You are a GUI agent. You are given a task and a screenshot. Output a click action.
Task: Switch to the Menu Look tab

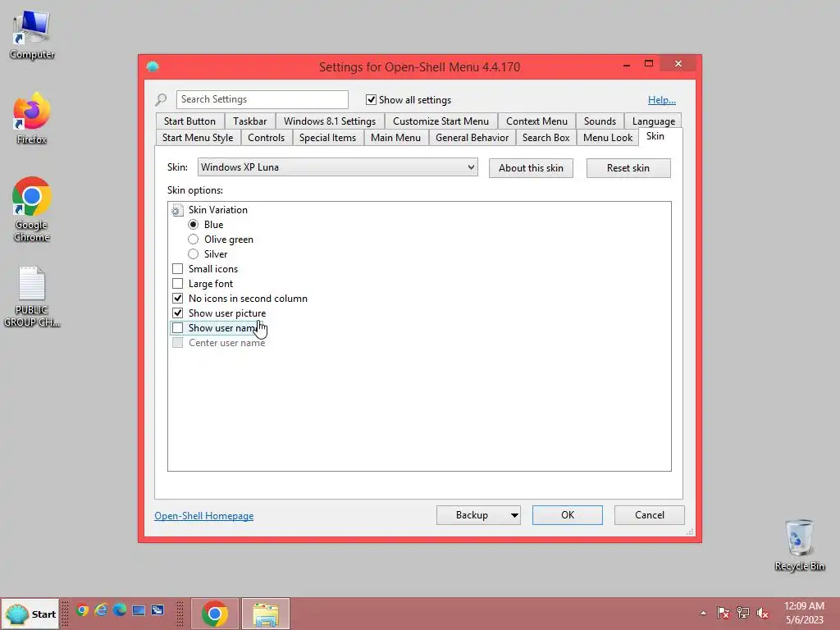[x=608, y=138]
